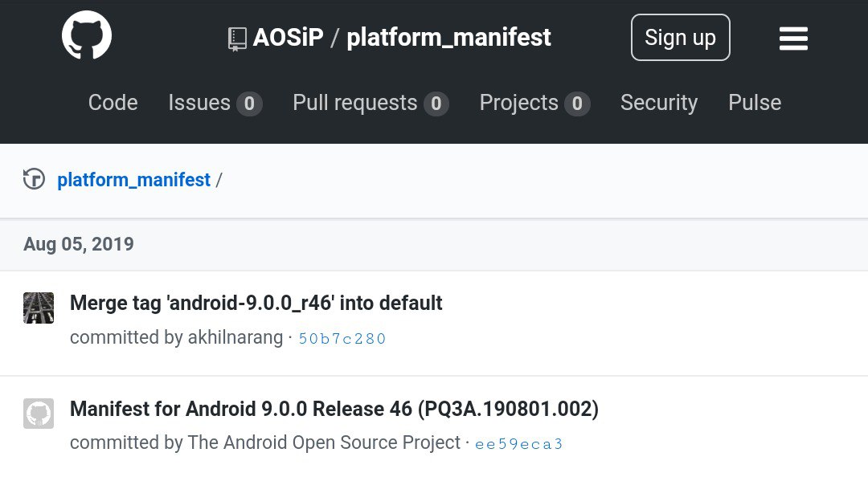
Task: Click the GitHub Octocat logo
Action: [86, 35]
